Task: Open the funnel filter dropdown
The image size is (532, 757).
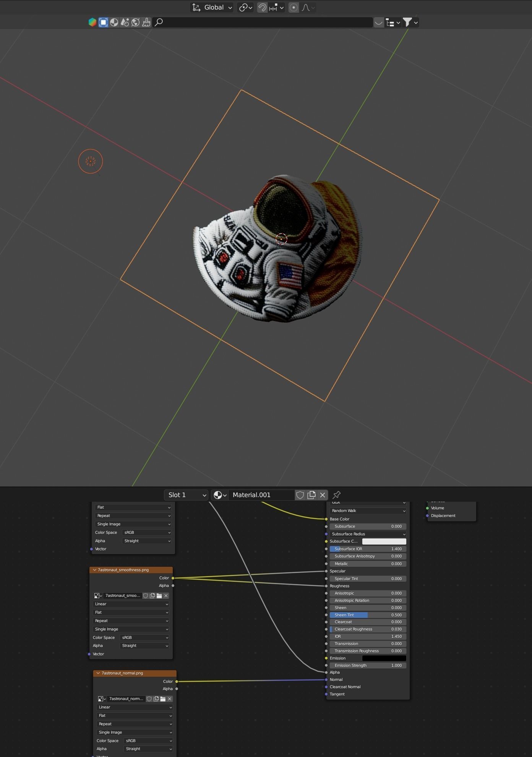Action: [x=410, y=23]
